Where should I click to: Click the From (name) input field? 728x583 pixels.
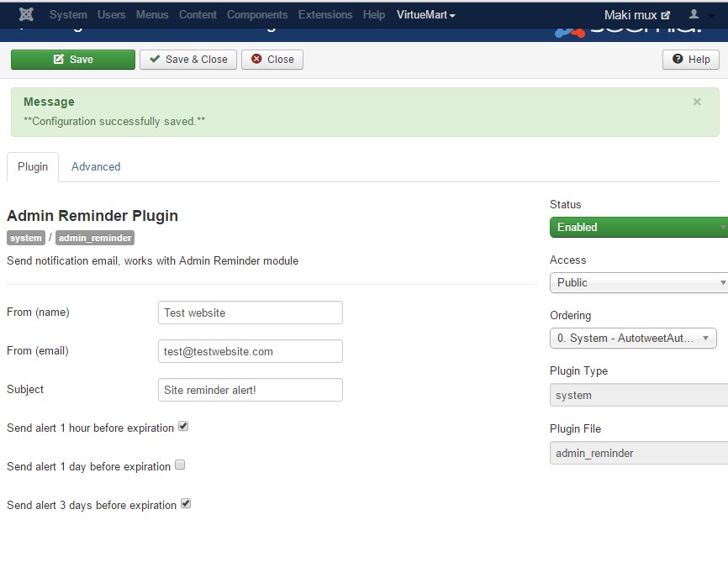click(250, 313)
